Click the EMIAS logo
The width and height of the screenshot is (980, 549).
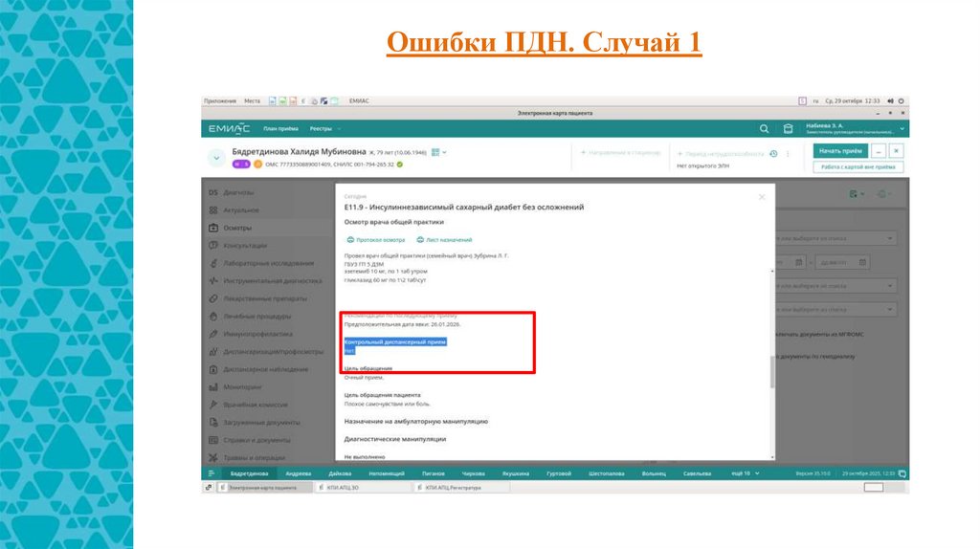(x=229, y=129)
